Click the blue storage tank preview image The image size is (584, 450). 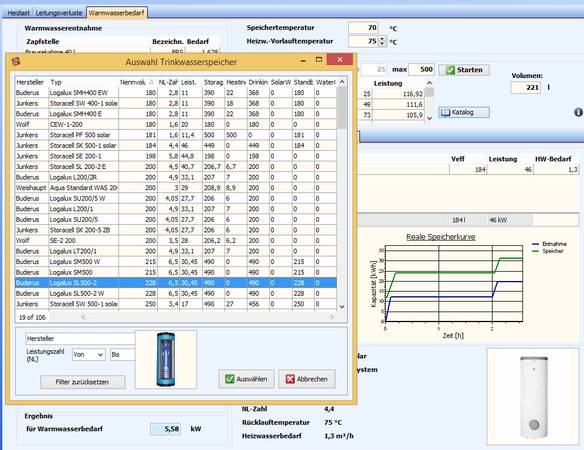(x=166, y=359)
